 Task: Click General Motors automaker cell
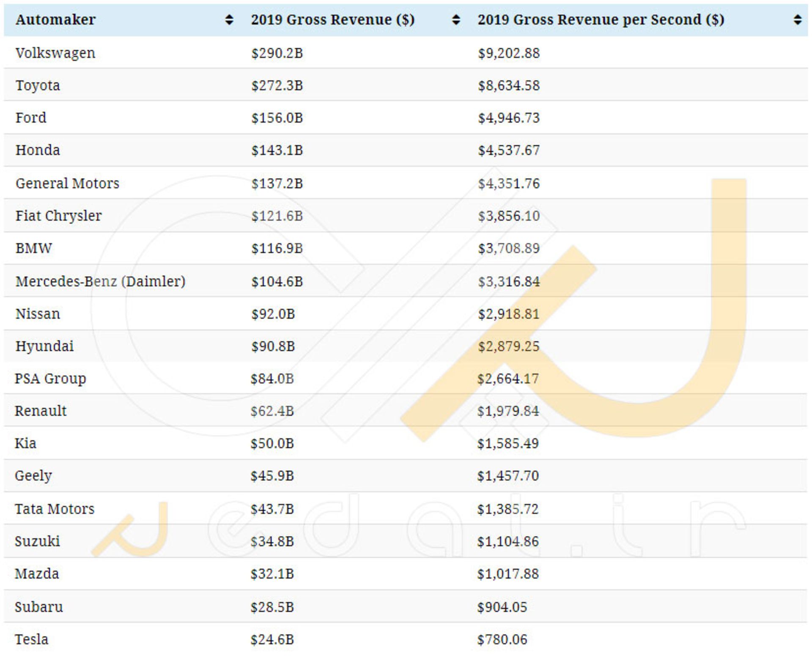click(67, 184)
